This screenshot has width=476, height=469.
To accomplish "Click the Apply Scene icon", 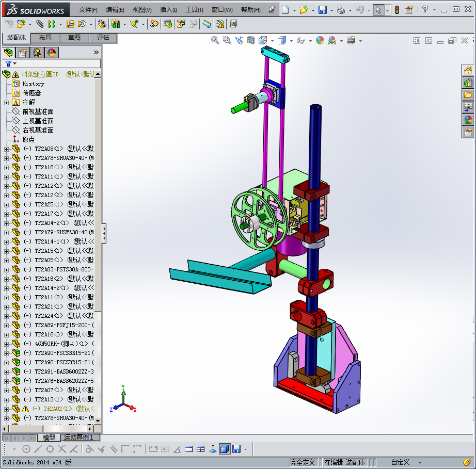I will tap(332, 40).
